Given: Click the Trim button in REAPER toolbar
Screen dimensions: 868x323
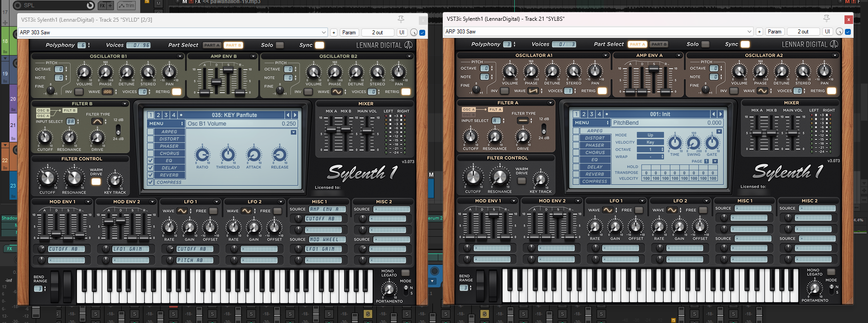Looking at the screenshot, I should 127,5.
